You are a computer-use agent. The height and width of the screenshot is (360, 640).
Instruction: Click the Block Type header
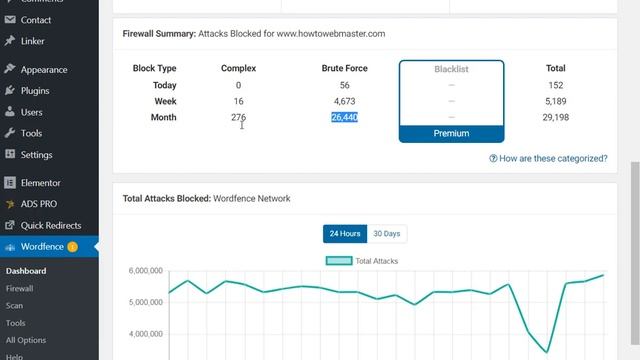coord(154,68)
